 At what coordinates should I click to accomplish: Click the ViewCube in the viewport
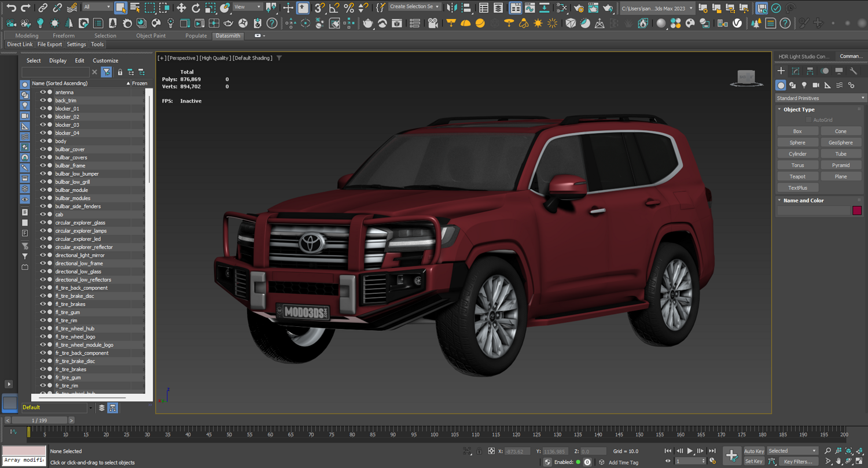(x=746, y=78)
